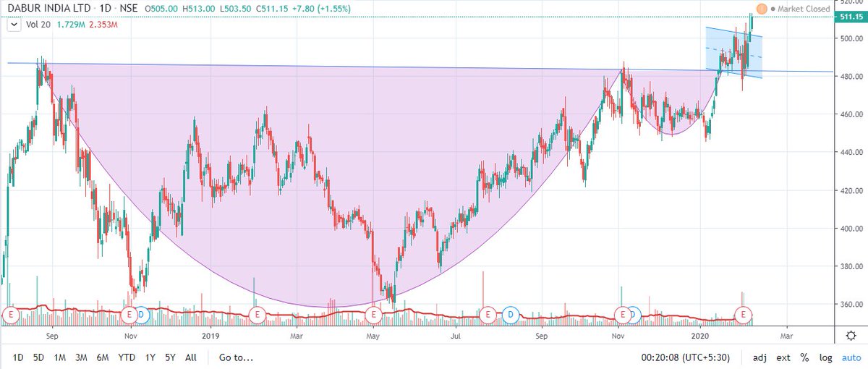The image size is (868, 369).
Task: Open the earnings marker before Sep 2018
Action: coord(11,315)
